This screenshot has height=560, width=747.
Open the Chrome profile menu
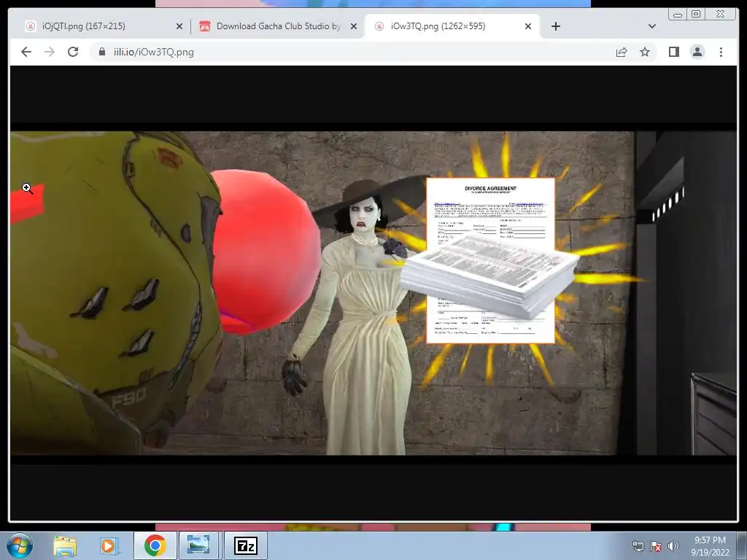pyautogui.click(x=697, y=52)
